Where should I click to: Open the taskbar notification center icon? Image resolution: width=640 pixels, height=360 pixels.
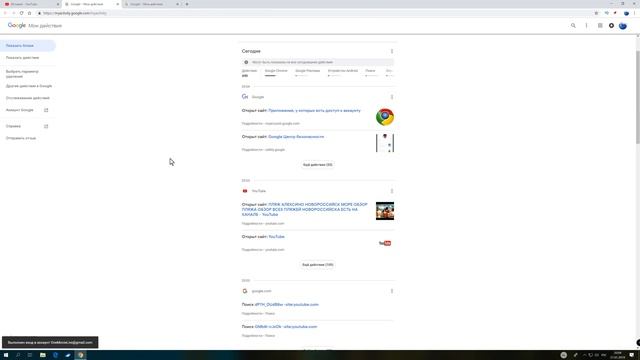(632, 355)
